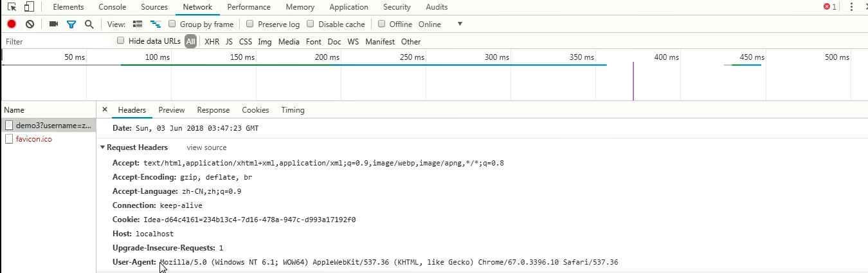The height and width of the screenshot is (273, 868).
Task: Filter requests by Media
Action: point(289,41)
